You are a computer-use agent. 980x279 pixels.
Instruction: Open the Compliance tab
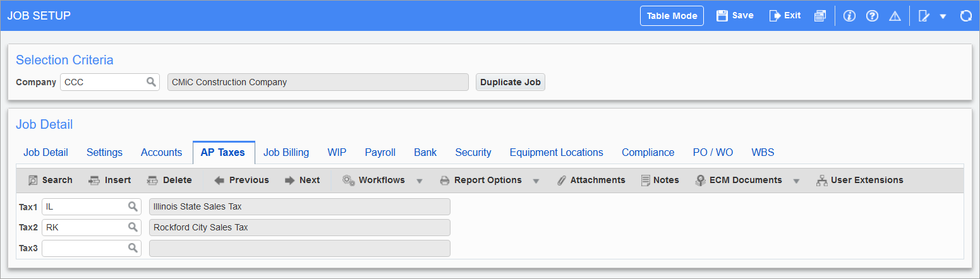tap(648, 152)
